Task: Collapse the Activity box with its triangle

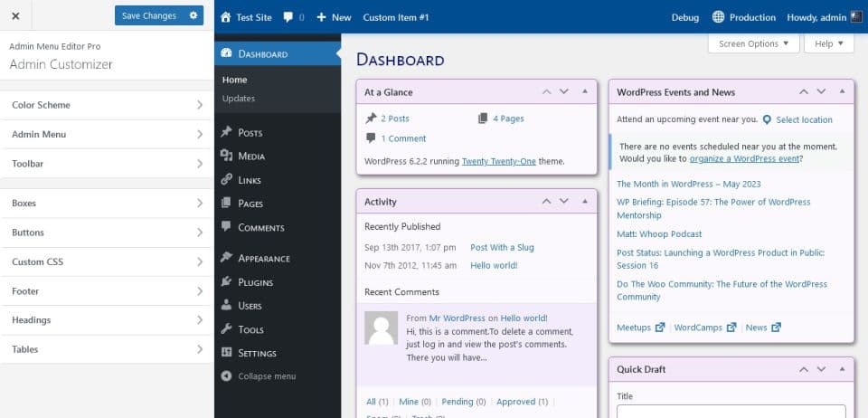Action: (x=585, y=201)
